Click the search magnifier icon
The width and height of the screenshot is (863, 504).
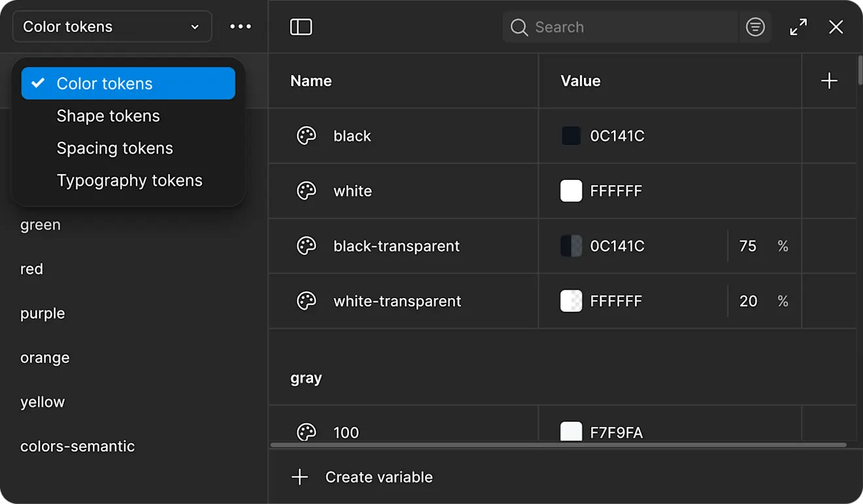pyautogui.click(x=518, y=27)
